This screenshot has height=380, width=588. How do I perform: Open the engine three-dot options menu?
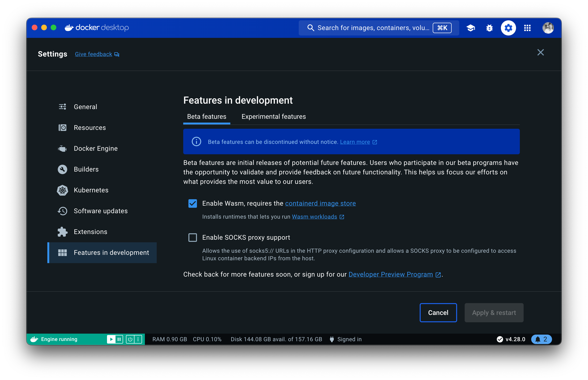pos(138,339)
